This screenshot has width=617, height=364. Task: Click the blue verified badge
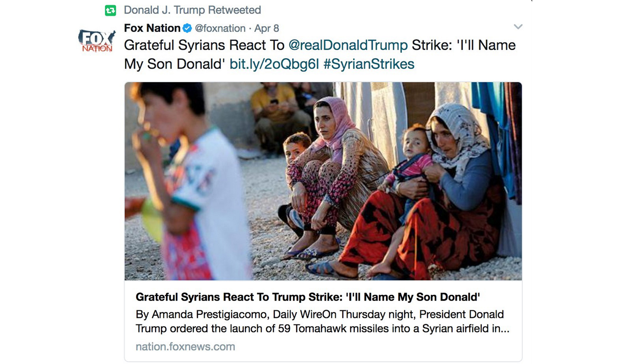pyautogui.click(x=187, y=28)
